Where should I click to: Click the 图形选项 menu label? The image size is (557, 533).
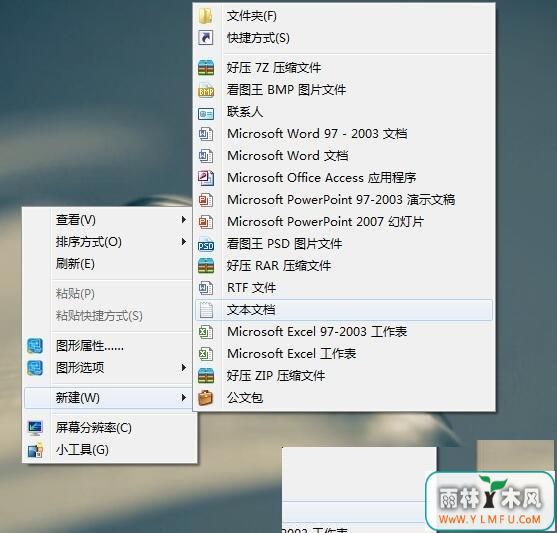(x=80, y=368)
